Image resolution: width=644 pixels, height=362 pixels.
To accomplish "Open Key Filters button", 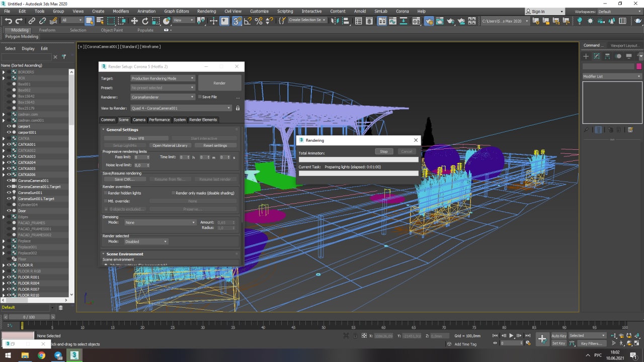I will point(592,343).
